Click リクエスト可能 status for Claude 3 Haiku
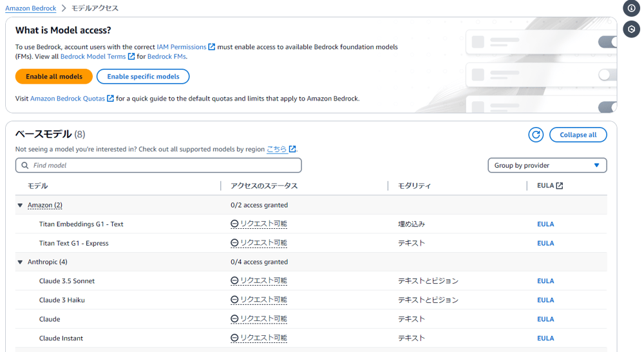644x352 pixels. click(x=263, y=300)
